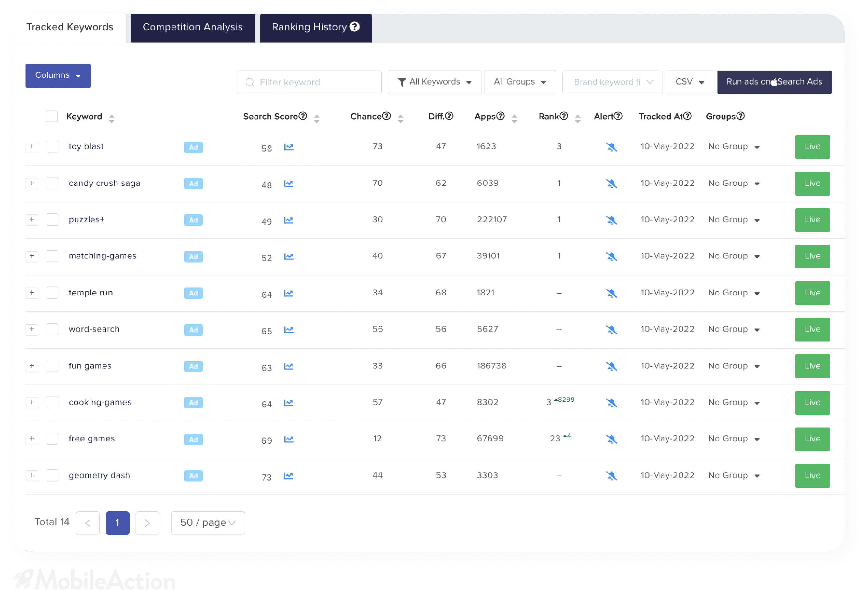
Task: Switch to the Competition Analysis tab
Action: (193, 28)
